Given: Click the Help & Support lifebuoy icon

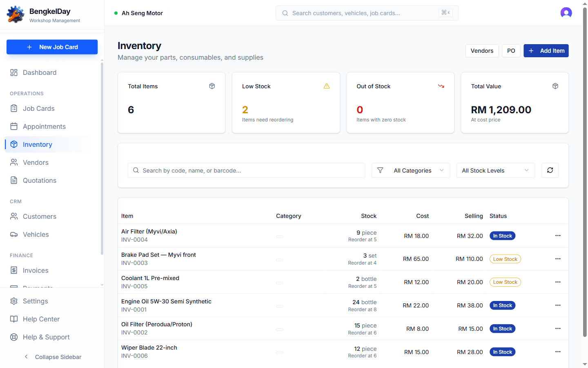Looking at the screenshot, I should 14,337.
